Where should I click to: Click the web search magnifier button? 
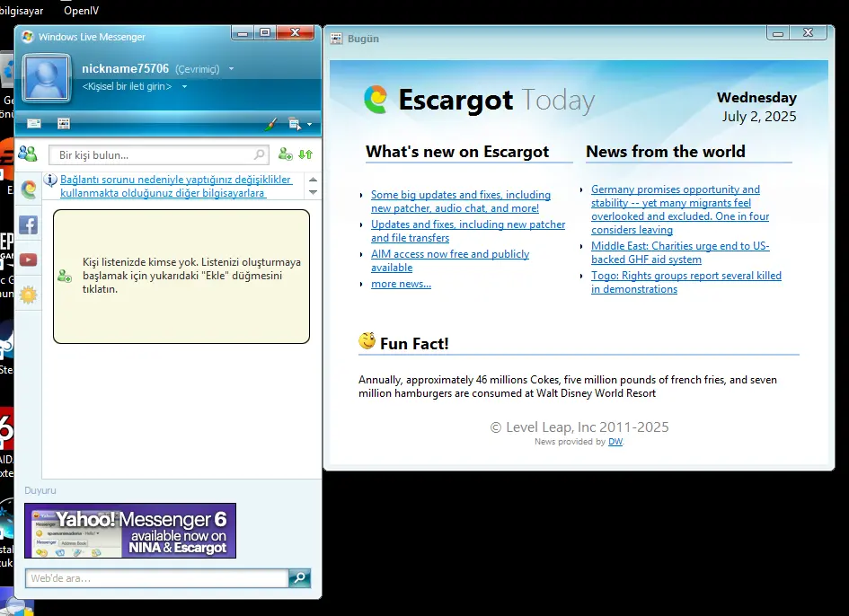pos(299,578)
